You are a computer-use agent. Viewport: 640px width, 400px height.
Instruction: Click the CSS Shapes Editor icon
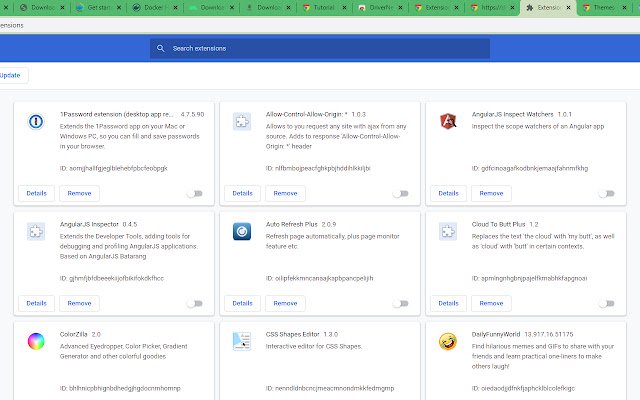point(242,341)
